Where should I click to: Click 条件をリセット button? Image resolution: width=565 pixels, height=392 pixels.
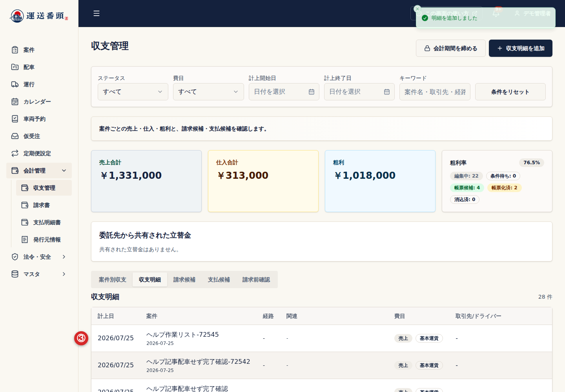510,92
